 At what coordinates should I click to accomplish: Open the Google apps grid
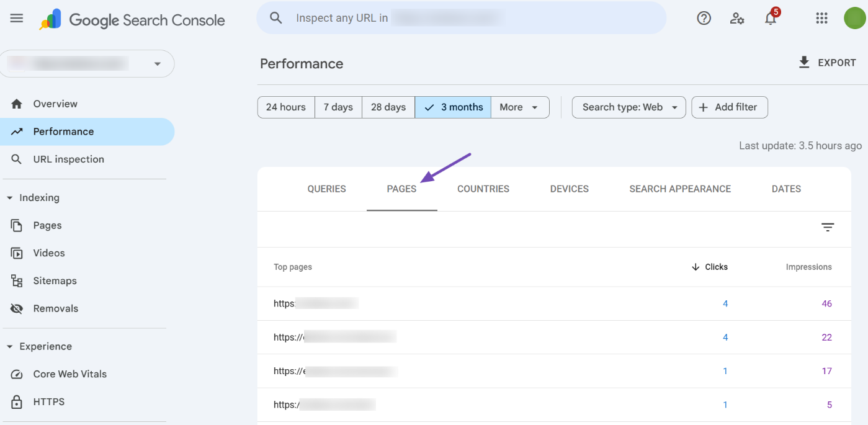click(821, 18)
